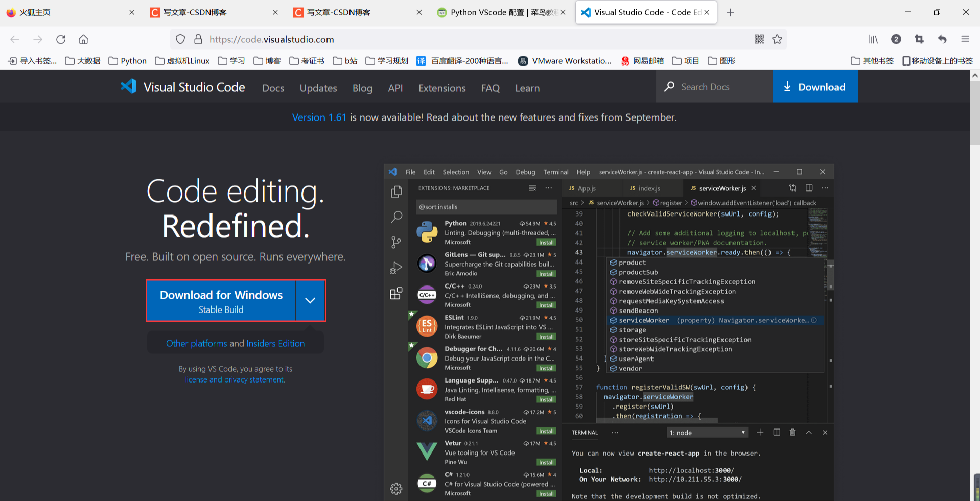Screen dimensions: 980x501
Task: Open the 网易邮箱 bookmark
Action: tap(642, 61)
